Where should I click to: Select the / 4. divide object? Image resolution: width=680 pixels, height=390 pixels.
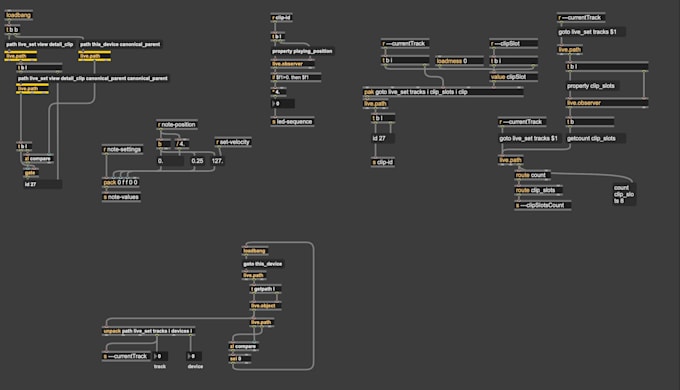(x=181, y=144)
